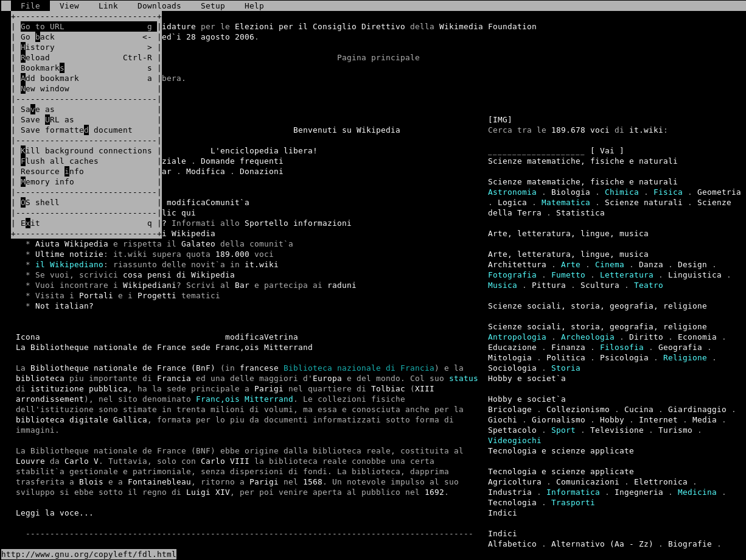This screenshot has width=746, height=560.
Task: Choose Flush all caches
Action: (x=86, y=161)
